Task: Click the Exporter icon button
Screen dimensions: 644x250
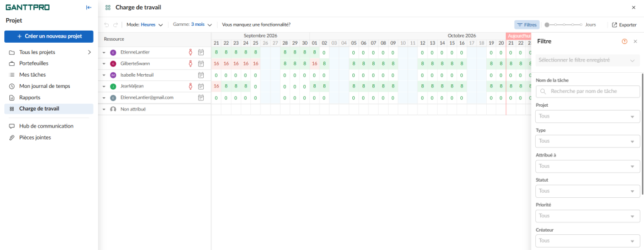Action: tap(624, 24)
